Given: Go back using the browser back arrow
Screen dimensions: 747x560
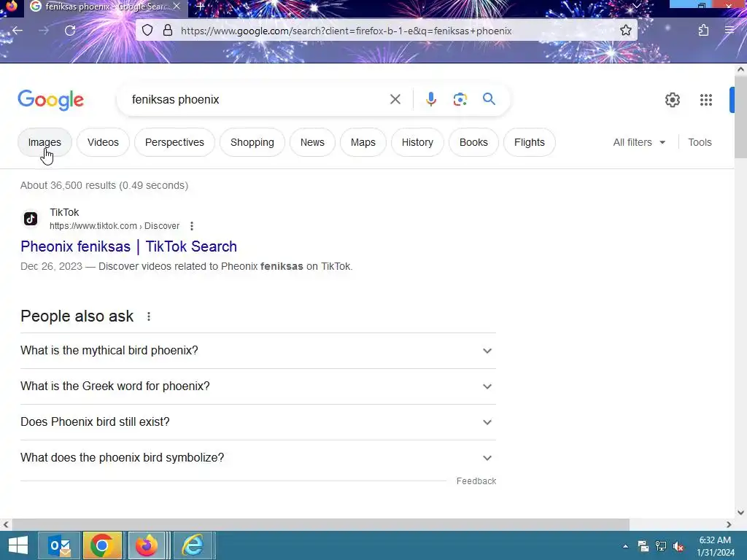Looking at the screenshot, I should click(x=18, y=31).
